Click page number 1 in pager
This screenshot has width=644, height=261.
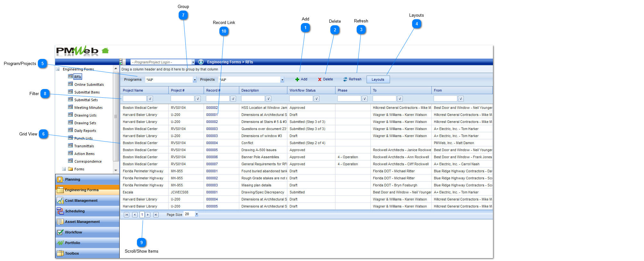click(x=142, y=215)
